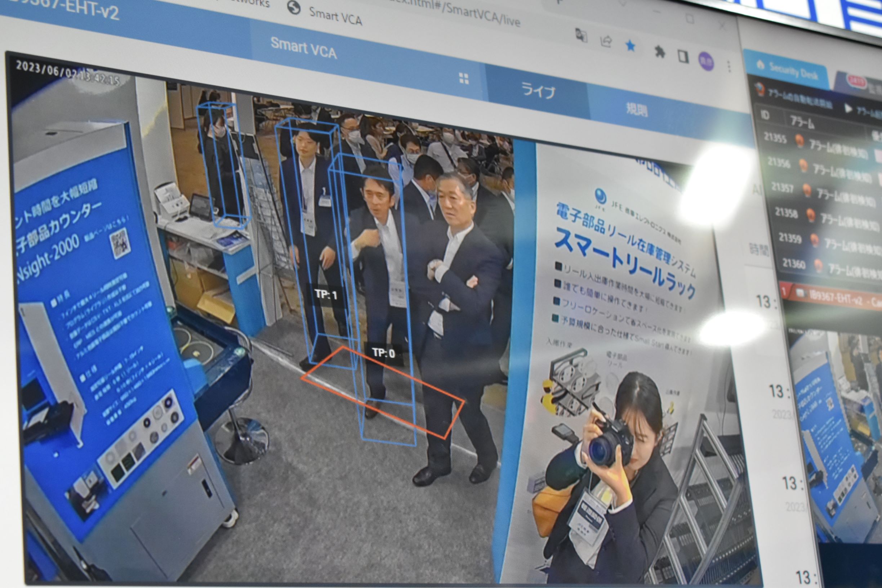
Task: Click the blue bookmark star
Action: point(630,46)
